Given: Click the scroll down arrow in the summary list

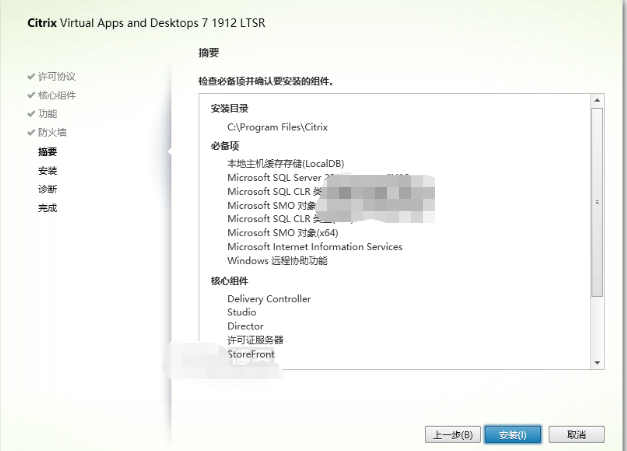Looking at the screenshot, I should point(597,363).
